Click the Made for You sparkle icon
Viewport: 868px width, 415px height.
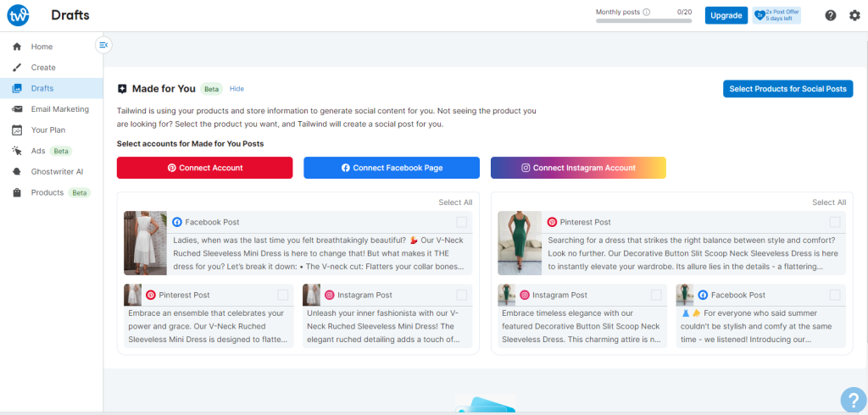[122, 89]
